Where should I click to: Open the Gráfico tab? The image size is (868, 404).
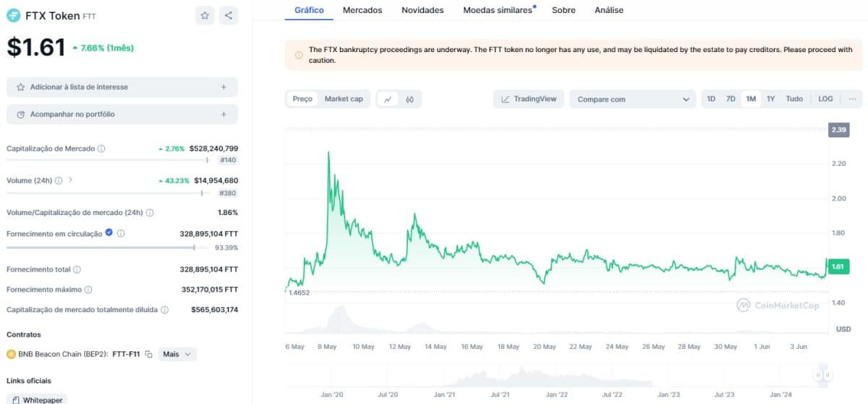point(309,10)
